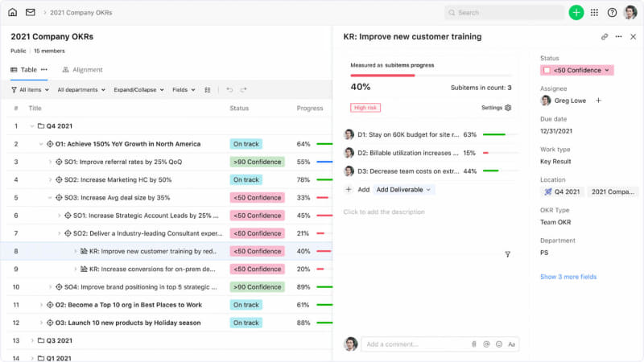644x362 pixels.
Task: Click the Add a comment field
Action: click(415, 344)
